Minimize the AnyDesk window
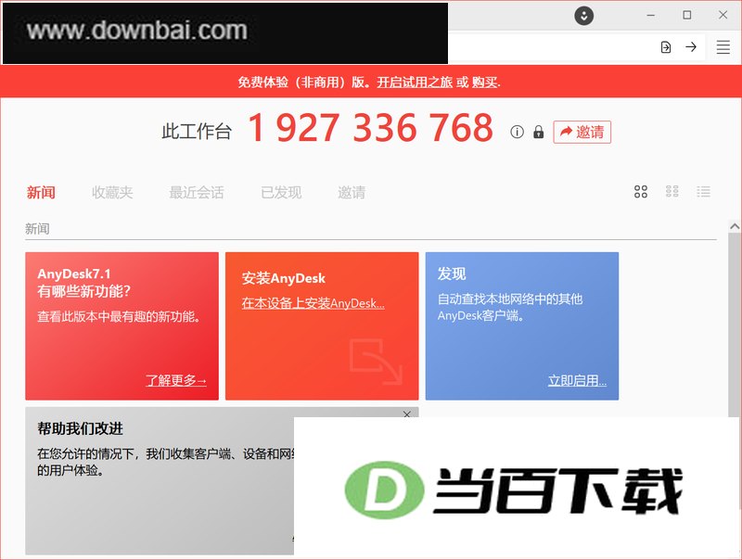742x560 pixels. coord(651,16)
